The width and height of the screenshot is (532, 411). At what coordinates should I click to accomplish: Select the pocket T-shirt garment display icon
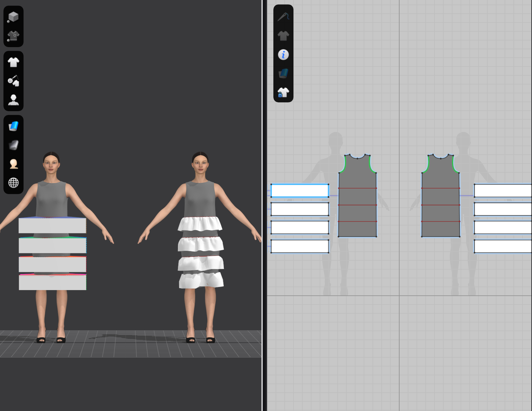click(x=13, y=36)
